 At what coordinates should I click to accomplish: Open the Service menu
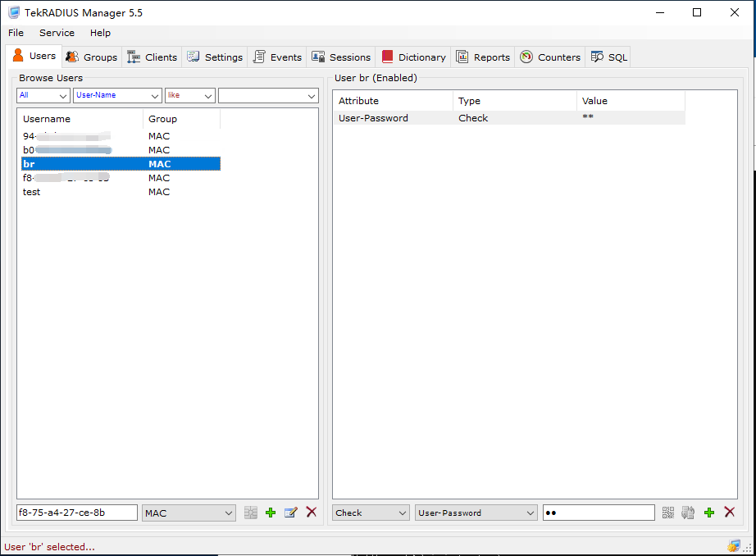[x=57, y=33]
